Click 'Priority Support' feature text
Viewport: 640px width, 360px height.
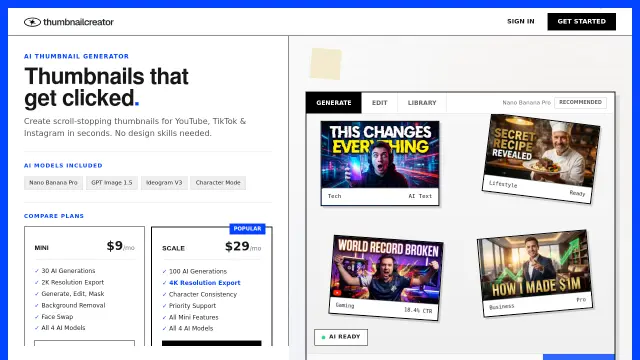[x=192, y=306]
